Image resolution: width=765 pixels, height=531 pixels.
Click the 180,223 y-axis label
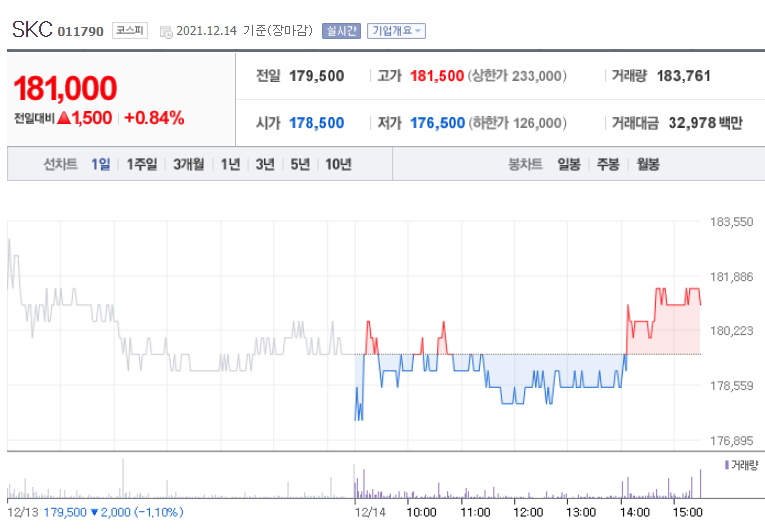pos(731,331)
